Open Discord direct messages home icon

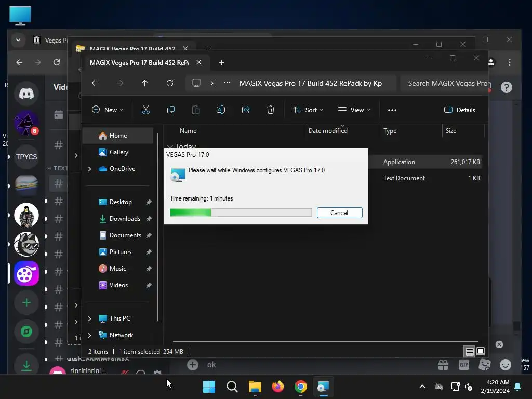point(26,93)
